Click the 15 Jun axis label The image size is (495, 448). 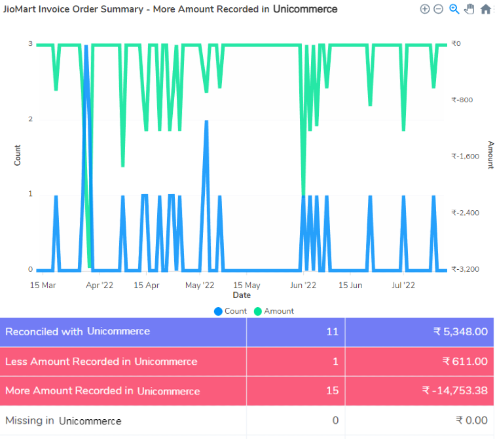350,286
